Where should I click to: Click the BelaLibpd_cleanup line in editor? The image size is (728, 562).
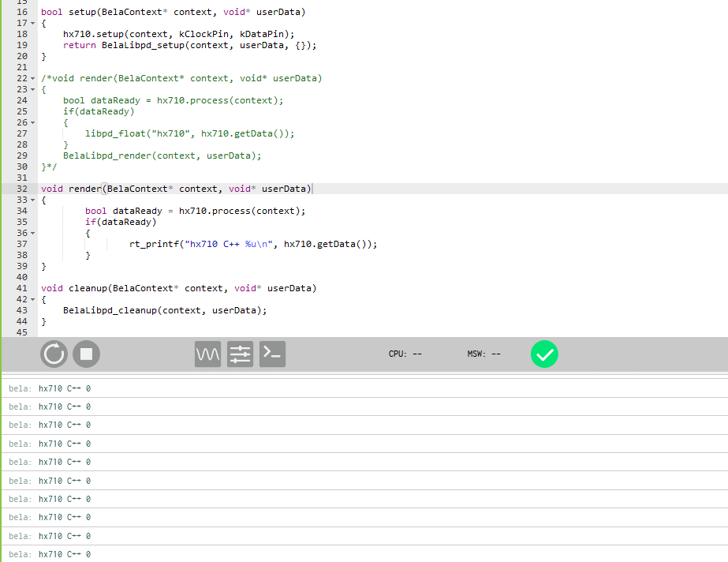click(164, 311)
